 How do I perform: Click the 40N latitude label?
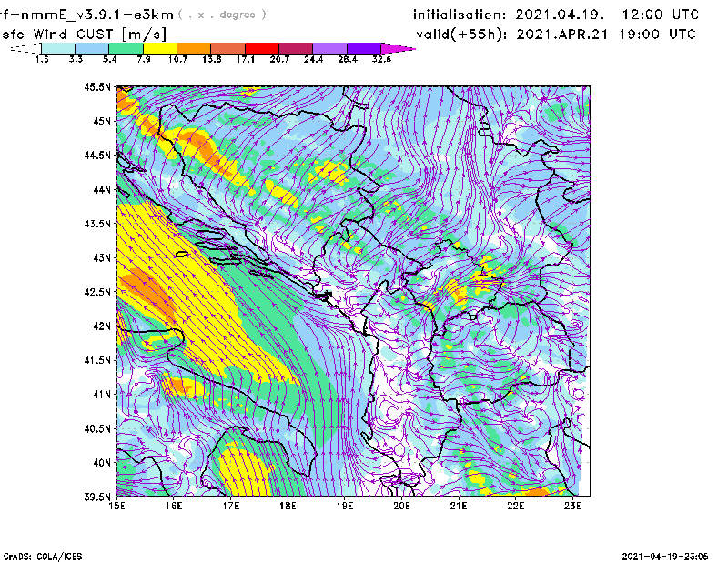[102, 463]
